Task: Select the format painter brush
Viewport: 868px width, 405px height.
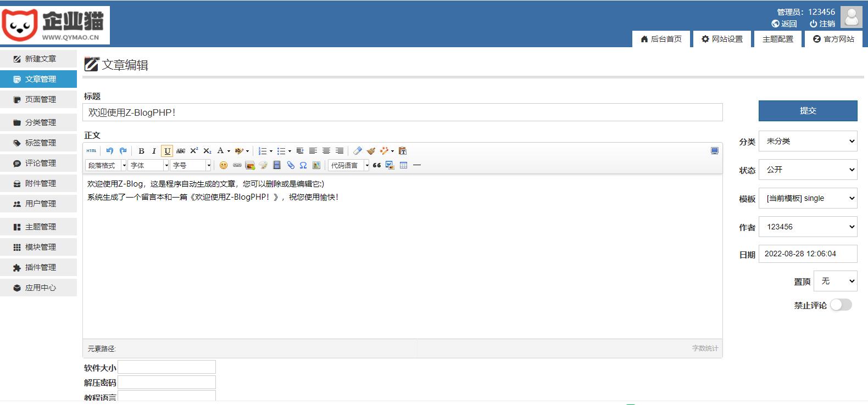Action: [x=371, y=151]
